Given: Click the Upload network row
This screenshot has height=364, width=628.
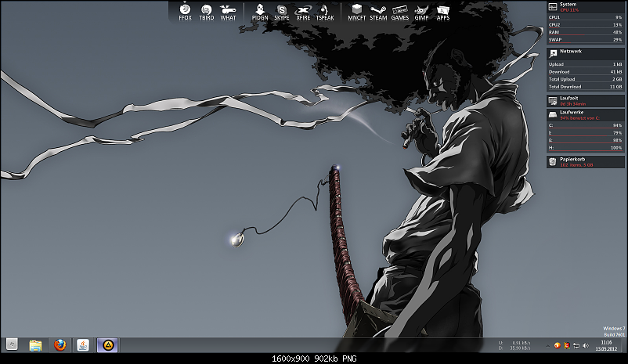Looking at the screenshot, I should click(585, 64).
